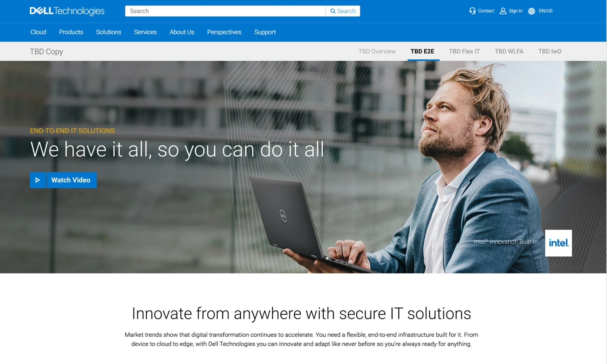607x364 pixels.
Task: Focus the Search input field
Action: tap(225, 11)
